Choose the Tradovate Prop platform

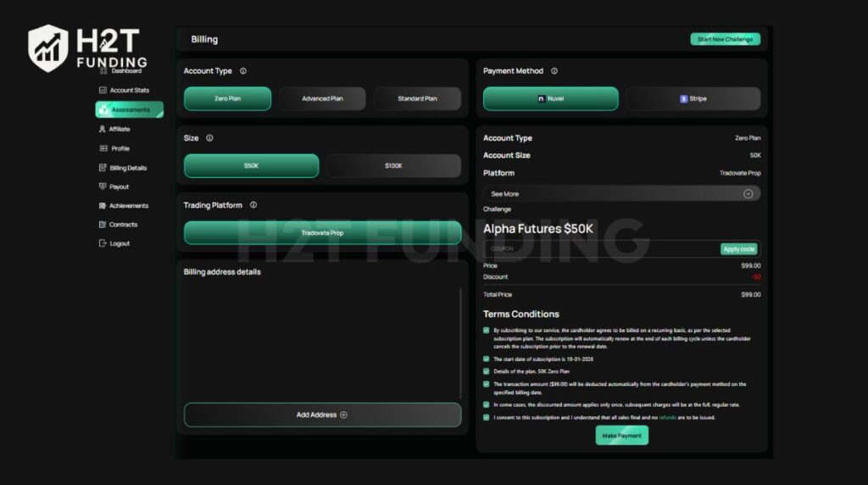[322, 232]
